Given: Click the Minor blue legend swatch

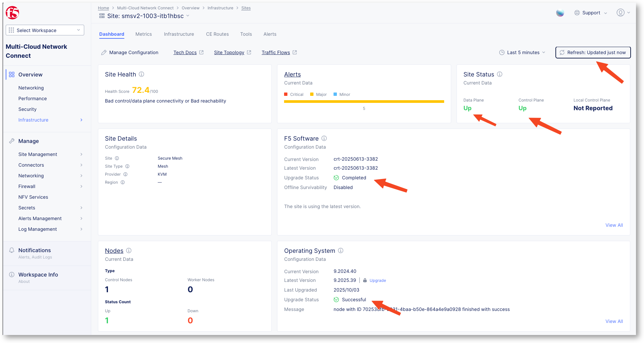Looking at the screenshot, I should 335,95.
